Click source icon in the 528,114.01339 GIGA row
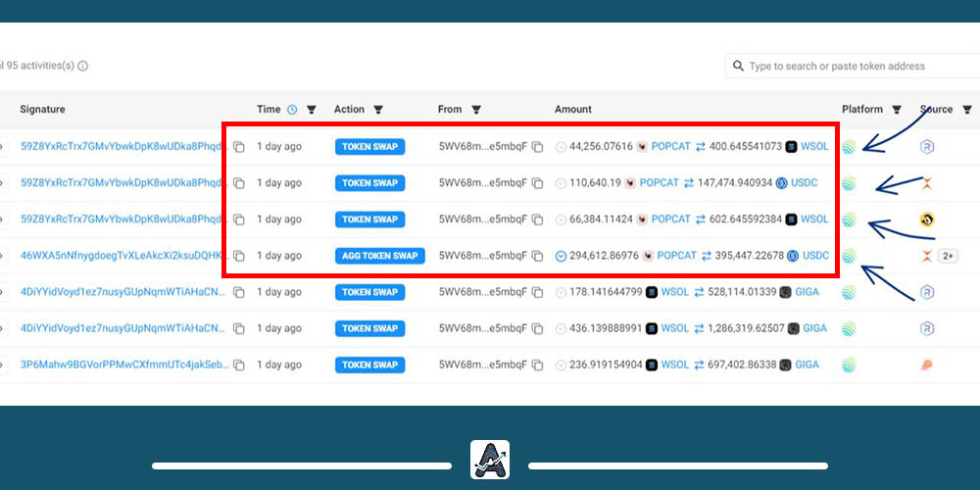The image size is (980, 490). [x=927, y=292]
